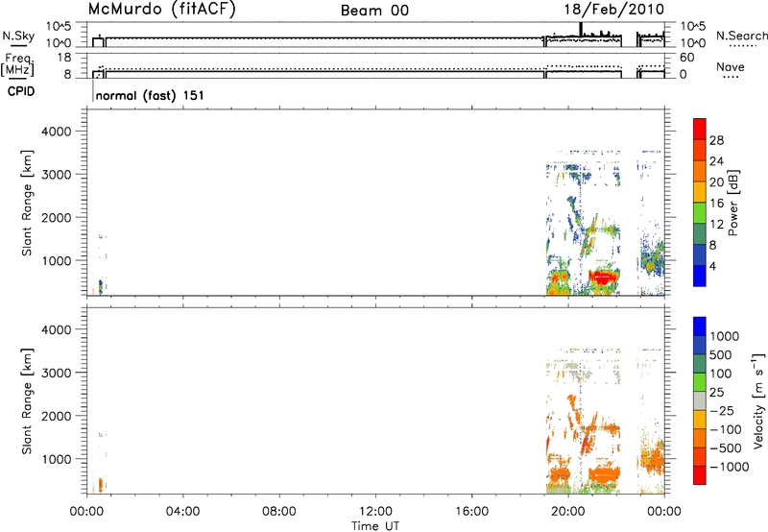
Task: Click the Velocity [m s-1] colorbar label
Action: (758, 400)
